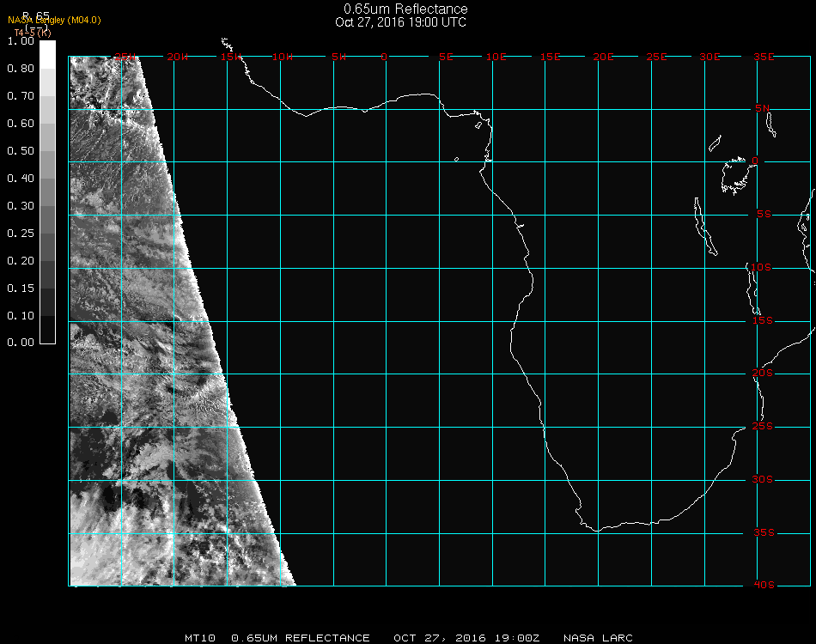The image size is (816, 644).
Task: Click the 1.00 color bar label
Action: 21,41
